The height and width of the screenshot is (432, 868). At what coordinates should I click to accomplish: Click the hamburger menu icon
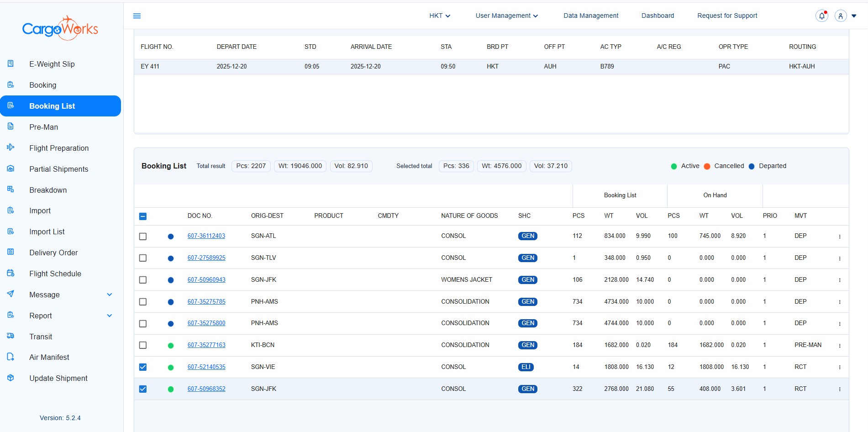(137, 16)
